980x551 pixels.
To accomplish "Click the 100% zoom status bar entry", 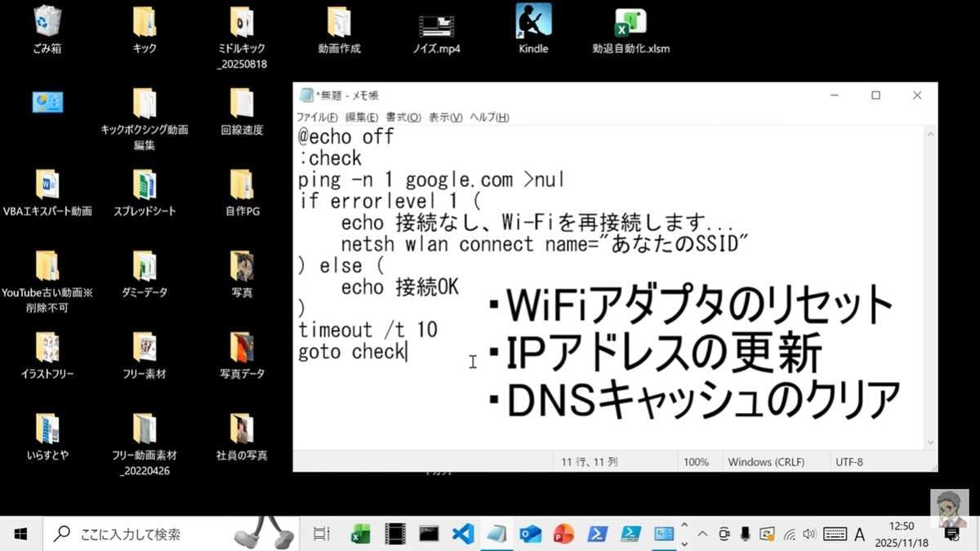I will (696, 462).
